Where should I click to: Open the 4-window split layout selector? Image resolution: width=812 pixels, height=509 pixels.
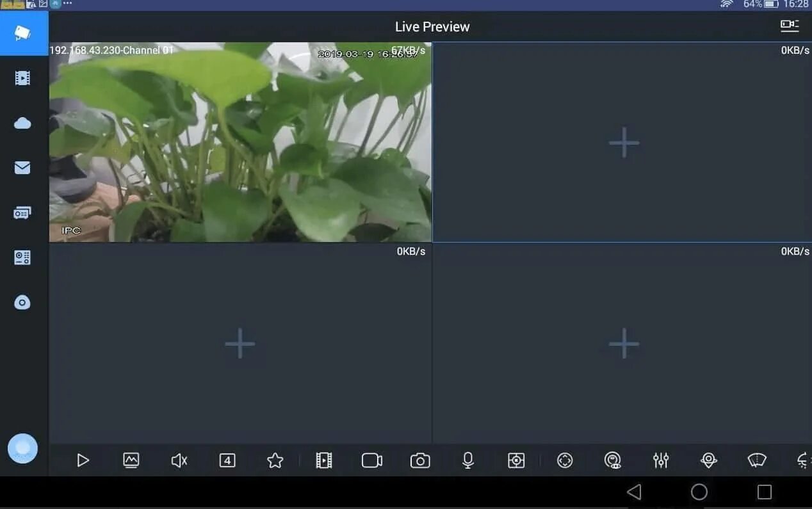coord(227,460)
